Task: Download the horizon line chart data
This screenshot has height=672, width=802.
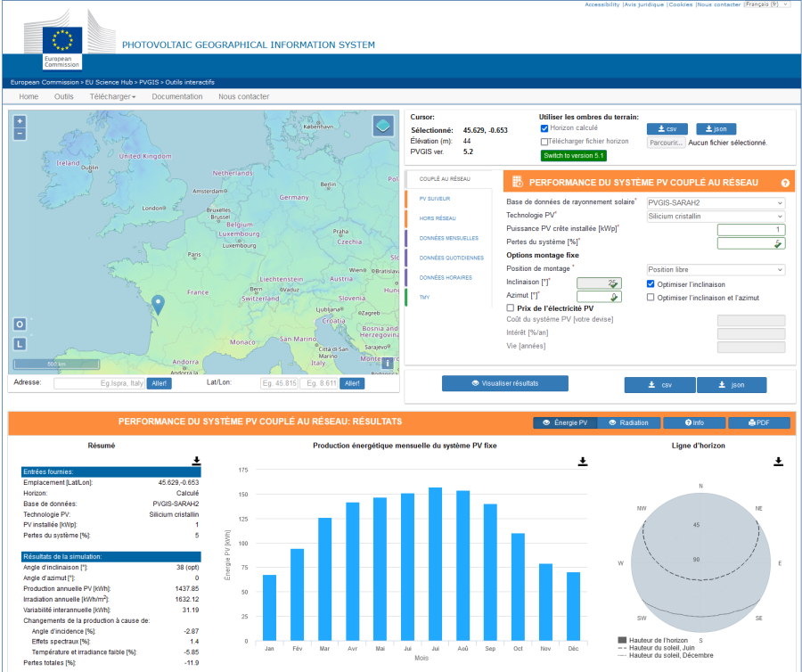Action: (x=778, y=461)
